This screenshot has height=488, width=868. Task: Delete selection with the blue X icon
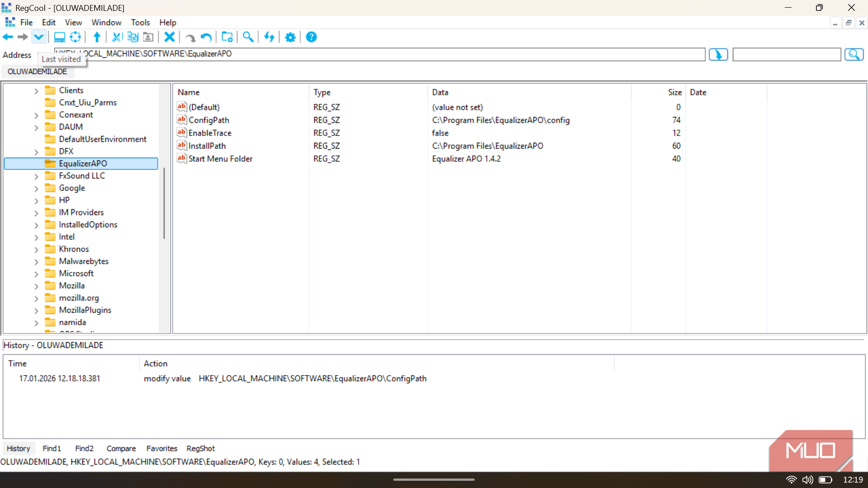pyautogui.click(x=170, y=37)
